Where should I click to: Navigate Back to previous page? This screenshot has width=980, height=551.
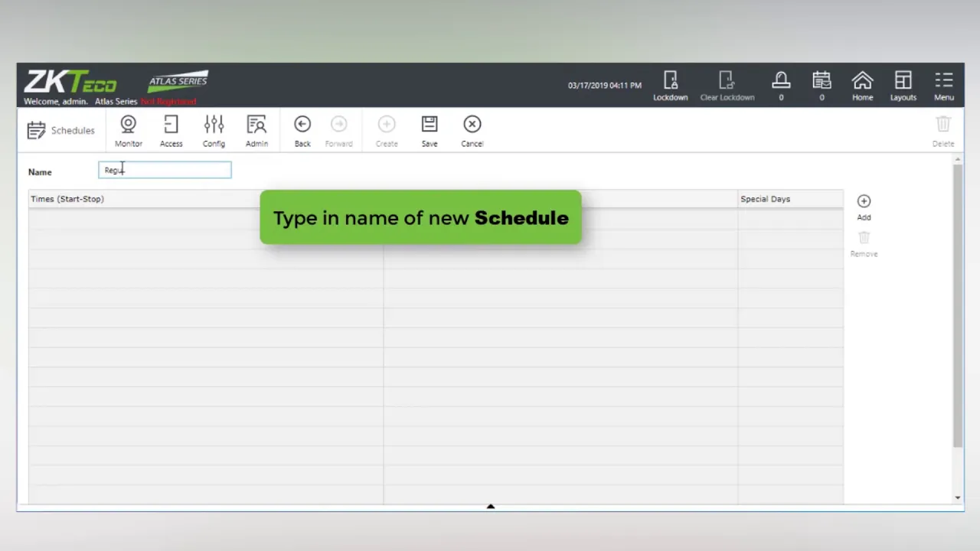pos(302,130)
